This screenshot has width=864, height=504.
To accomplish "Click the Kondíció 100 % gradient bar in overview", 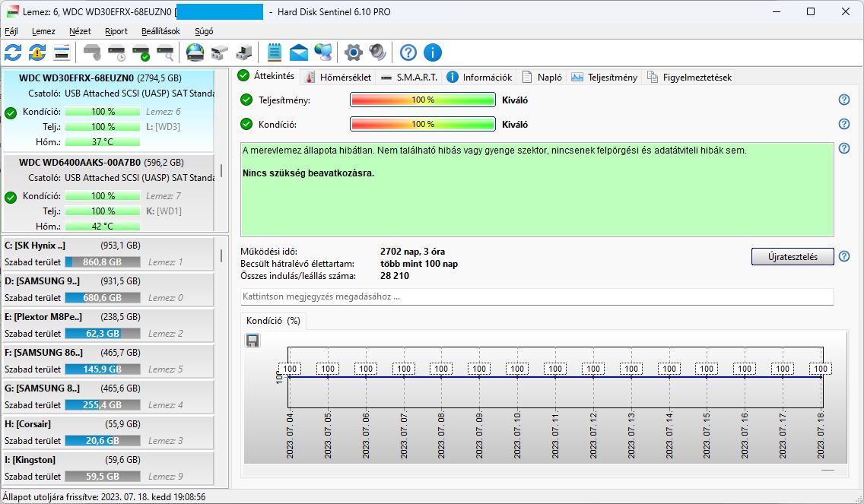I will click(423, 124).
